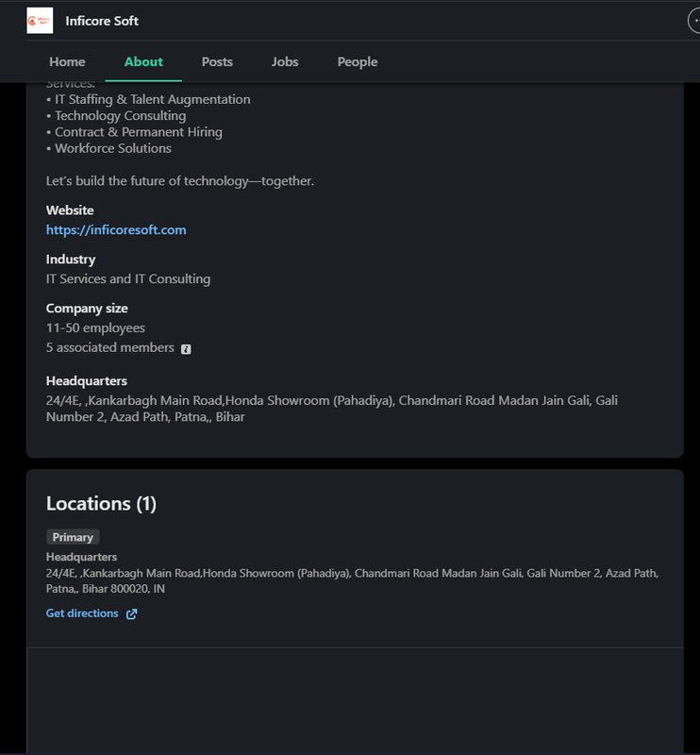Image resolution: width=700 pixels, height=755 pixels.
Task: Select the IT Staffing & Talent Augmentation line
Action: pyautogui.click(x=148, y=99)
